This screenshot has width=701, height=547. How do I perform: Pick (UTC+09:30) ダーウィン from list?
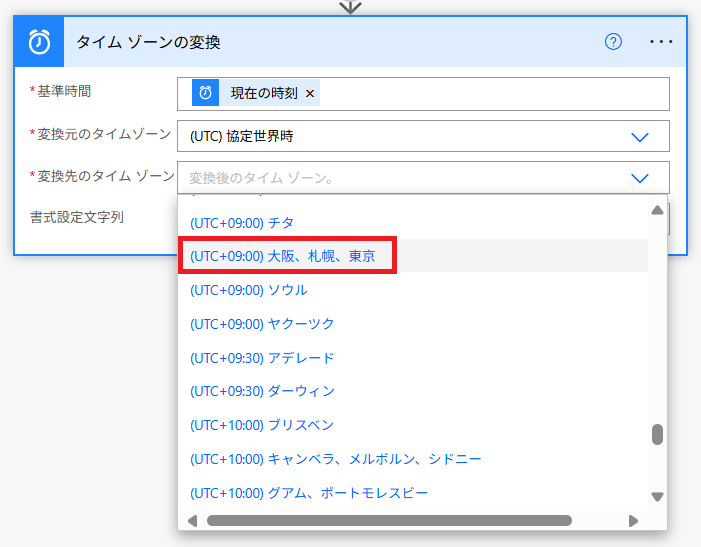click(x=262, y=391)
